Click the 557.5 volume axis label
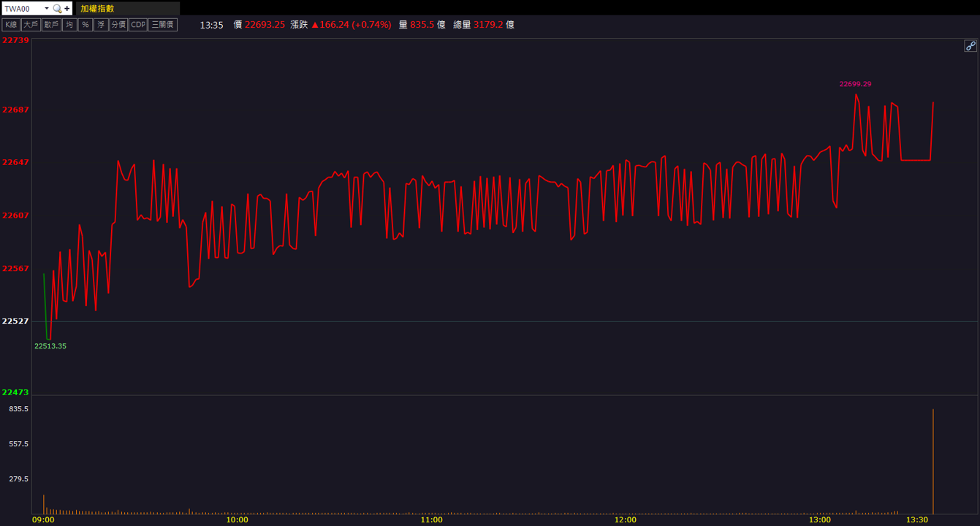 [19, 444]
